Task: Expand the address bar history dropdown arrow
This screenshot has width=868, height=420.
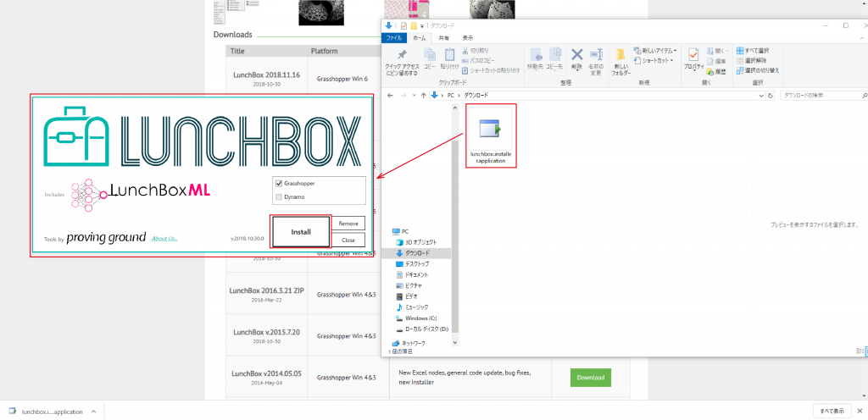Action: coord(761,95)
